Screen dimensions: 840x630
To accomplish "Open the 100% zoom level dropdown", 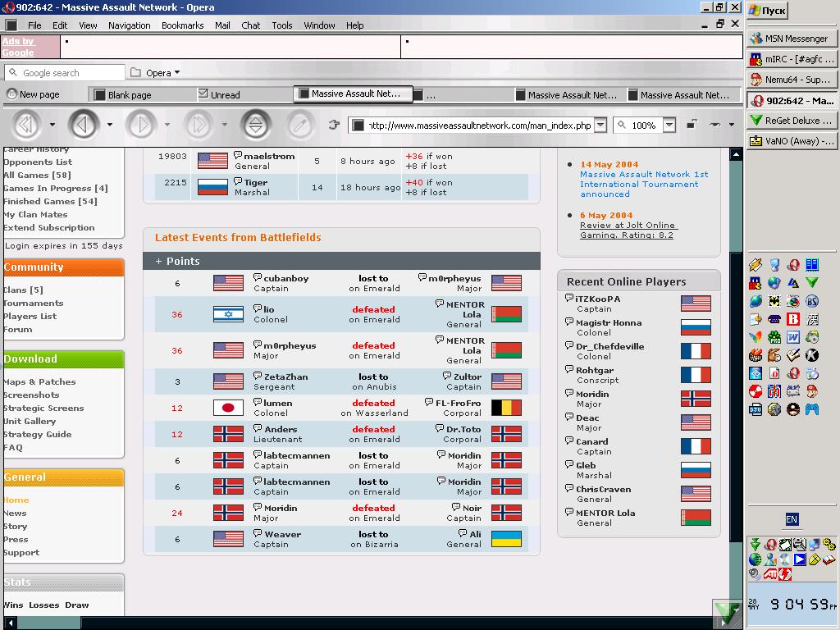I will pos(669,125).
